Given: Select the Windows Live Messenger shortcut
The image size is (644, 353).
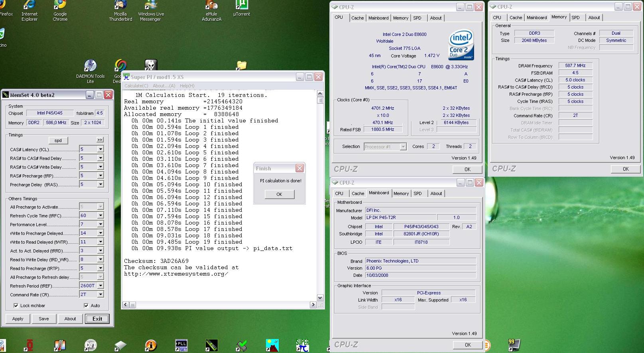Looking at the screenshot, I should coord(151,11).
